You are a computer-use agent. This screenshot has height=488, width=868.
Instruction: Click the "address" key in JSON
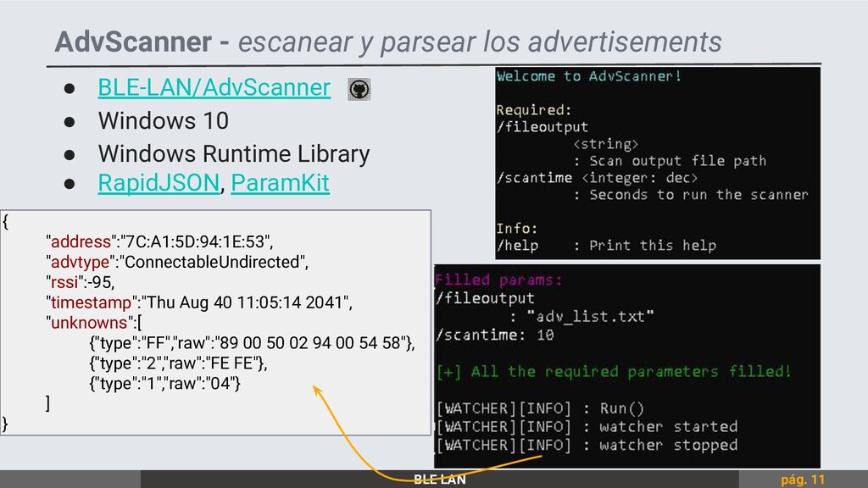(x=81, y=241)
